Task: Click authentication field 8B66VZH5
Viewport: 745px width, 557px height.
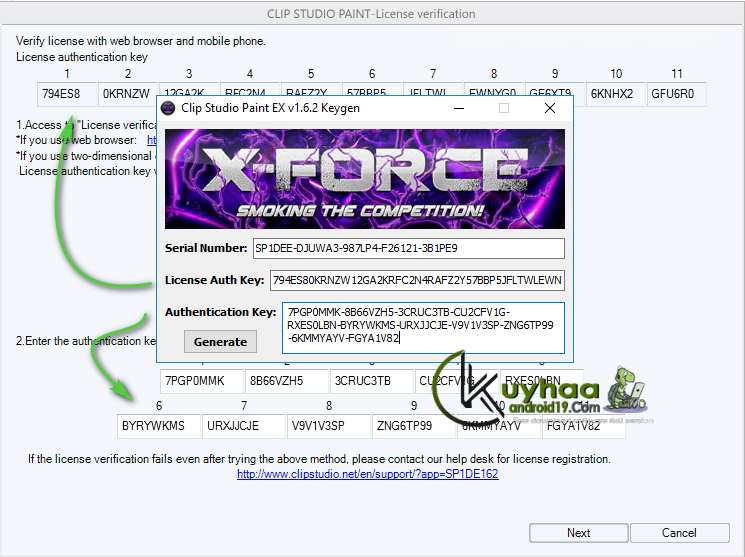Action: tap(287, 381)
